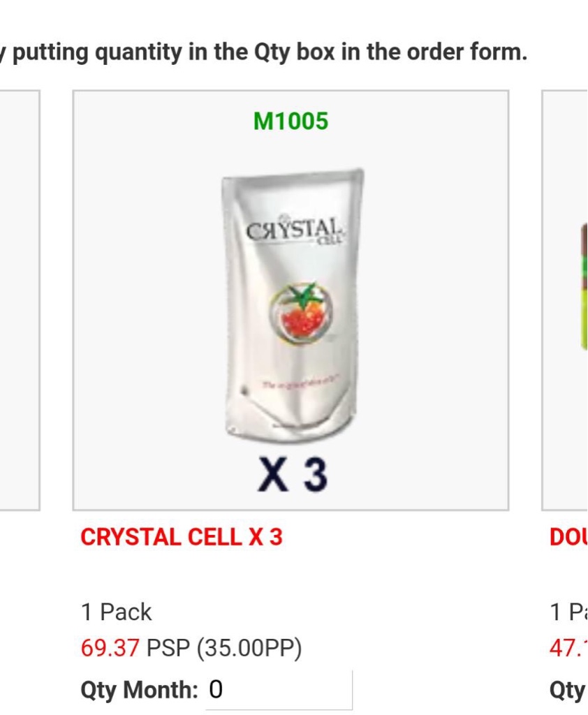This screenshot has height=715, width=588.
Task: Click the PSP label beside the price
Action: [x=168, y=648]
